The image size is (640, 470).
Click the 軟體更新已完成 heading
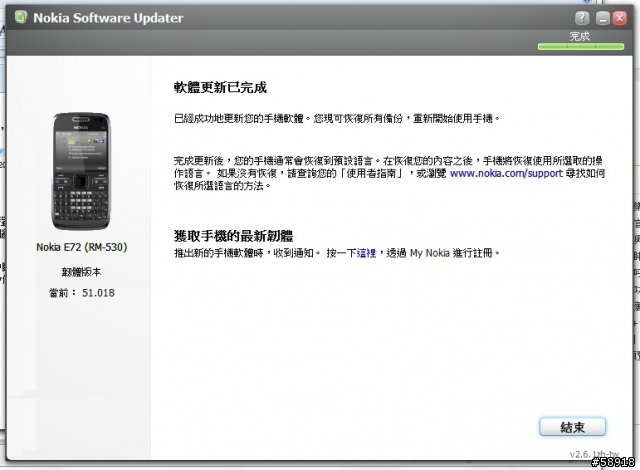[x=220, y=87]
